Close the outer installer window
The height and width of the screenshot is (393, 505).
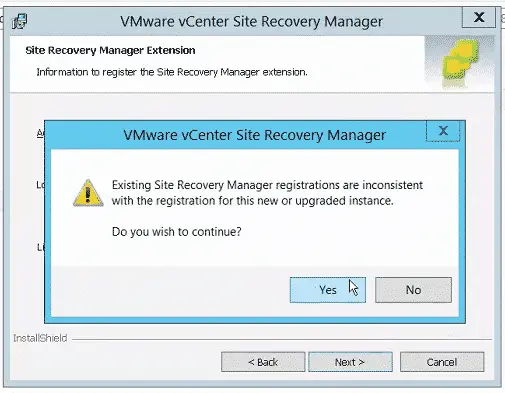point(479,17)
